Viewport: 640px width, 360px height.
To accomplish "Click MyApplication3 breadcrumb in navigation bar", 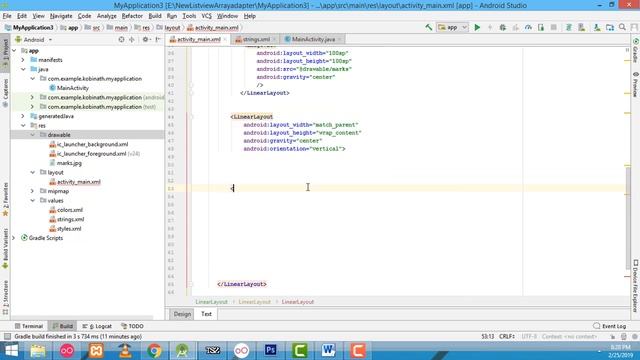I will 29,28.
